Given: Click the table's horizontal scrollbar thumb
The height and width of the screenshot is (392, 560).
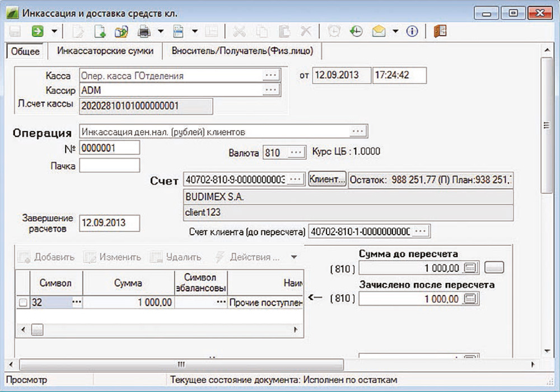Looking at the screenshot, I should (38, 330).
